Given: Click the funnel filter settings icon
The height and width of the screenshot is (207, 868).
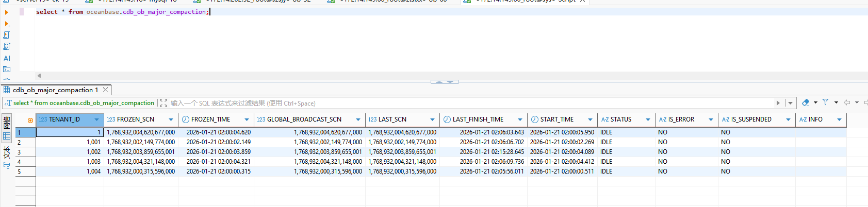Looking at the screenshot, I should pos(825,102).
